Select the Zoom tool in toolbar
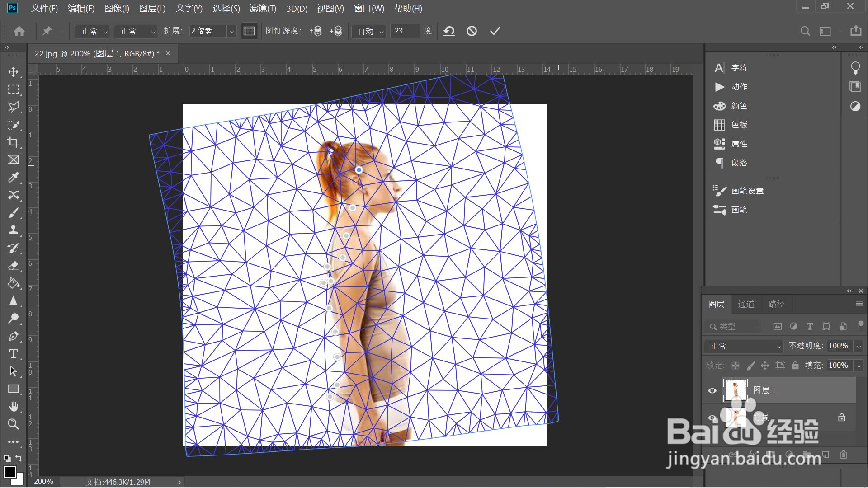 pyautogui.click(x=14, y=424)
